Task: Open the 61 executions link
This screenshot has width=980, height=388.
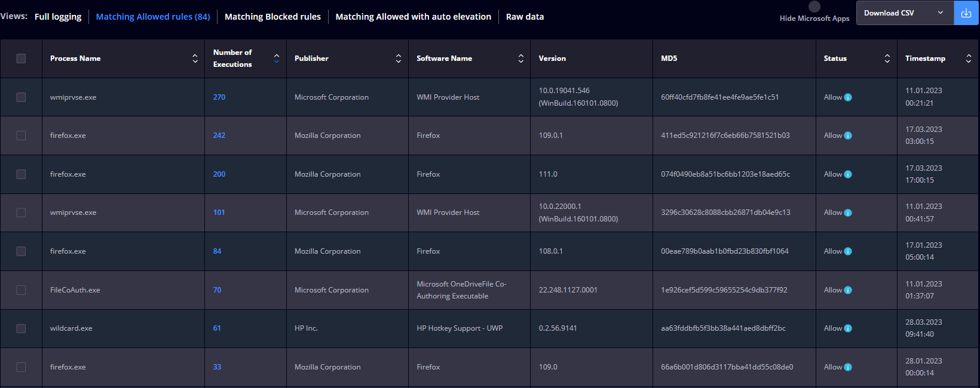Action: [217, 328]
